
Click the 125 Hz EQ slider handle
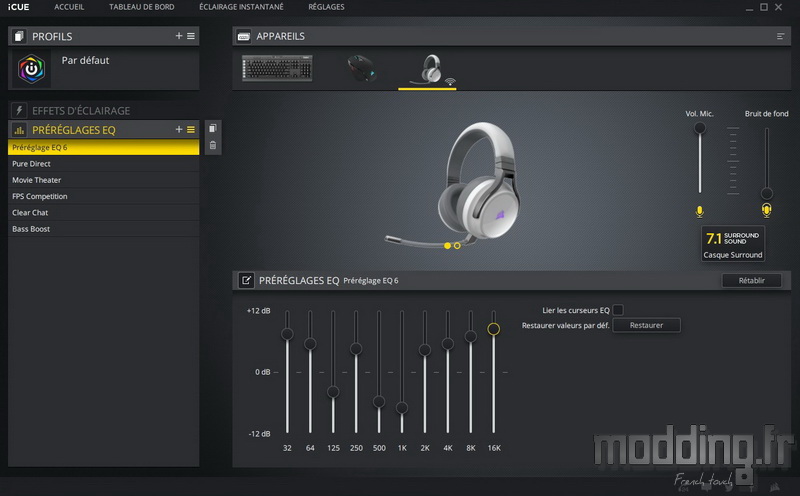point(333,392)
